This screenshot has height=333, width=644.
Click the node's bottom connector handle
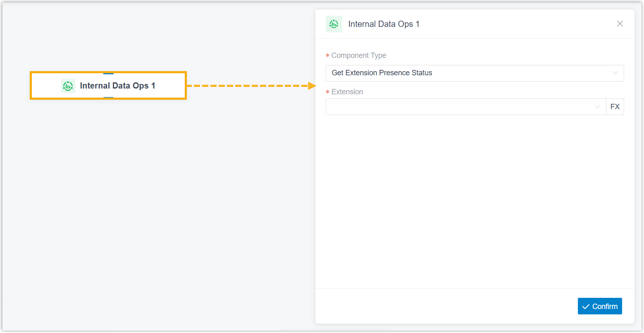[x=108, y=98]
